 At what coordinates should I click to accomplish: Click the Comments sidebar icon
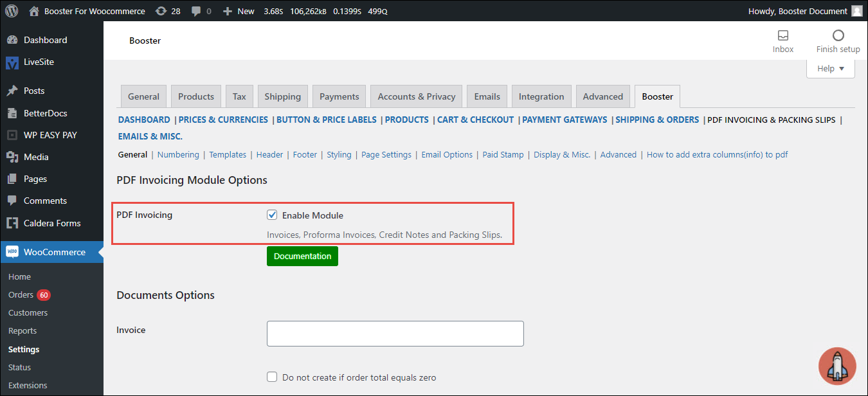(12, 201)
